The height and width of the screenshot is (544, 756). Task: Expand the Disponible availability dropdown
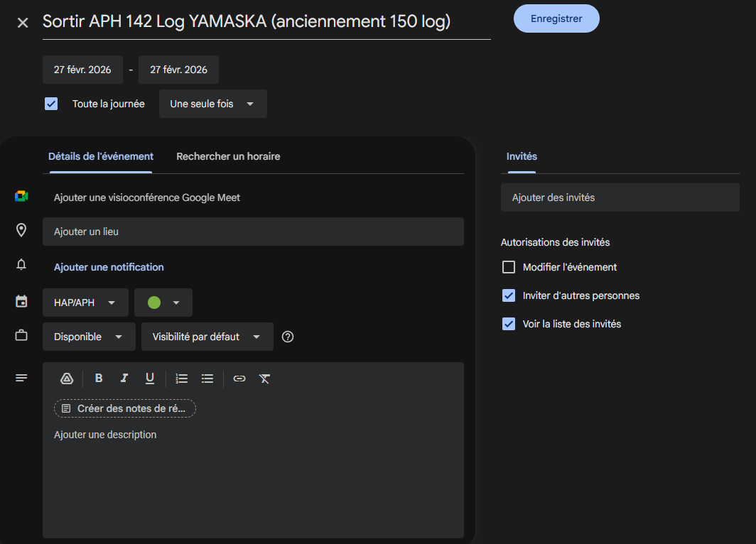pos(89,337)
